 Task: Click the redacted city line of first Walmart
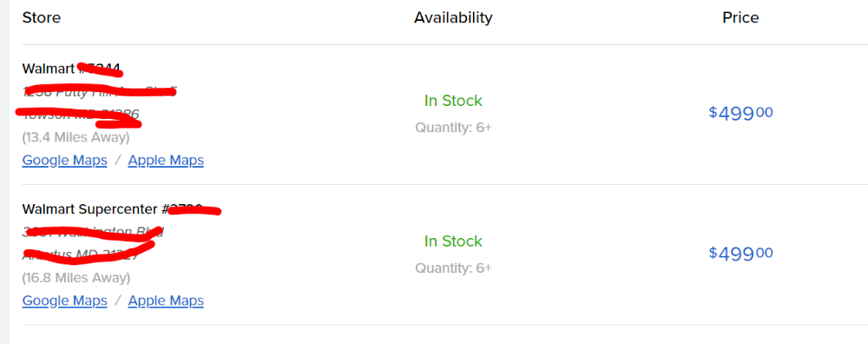(81, 115)
